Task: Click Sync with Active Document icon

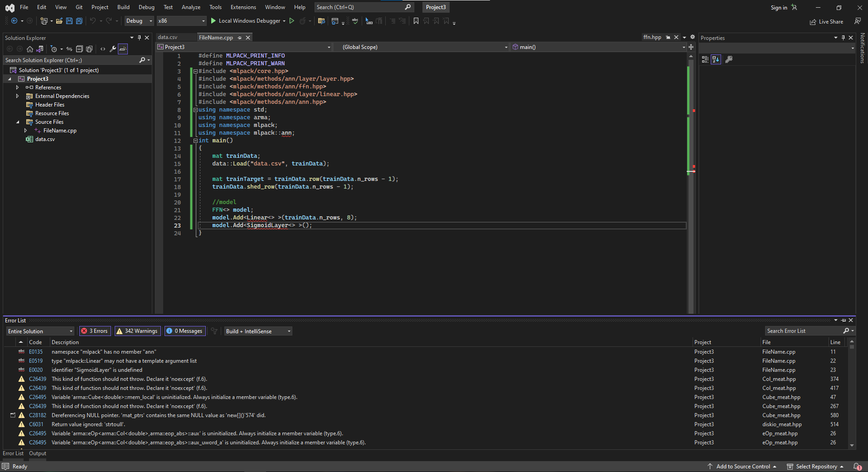Action: (x=69, y=49)
